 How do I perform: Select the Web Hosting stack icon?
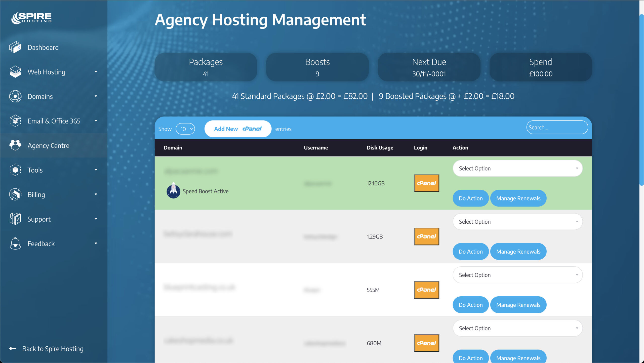click(x=15, y=72)
